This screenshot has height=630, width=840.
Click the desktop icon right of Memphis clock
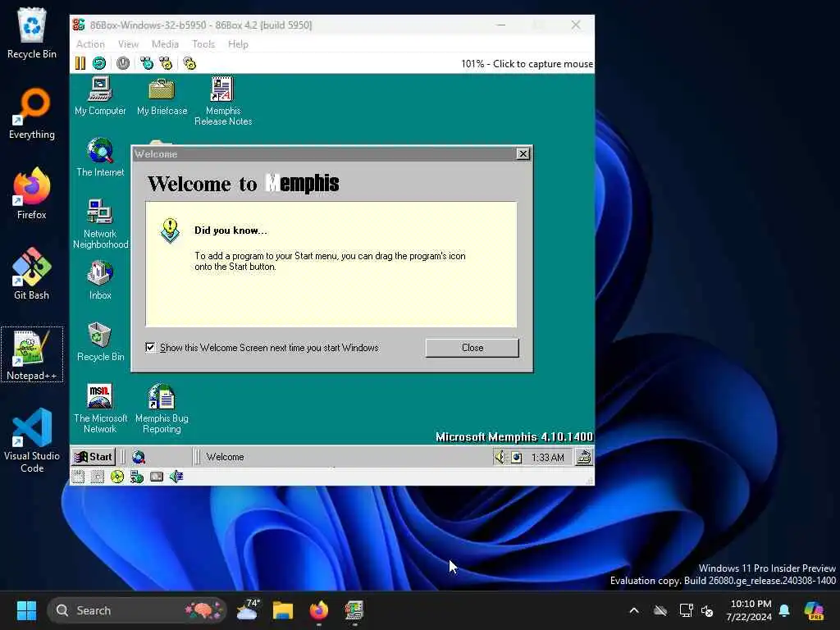pos(584,457)
